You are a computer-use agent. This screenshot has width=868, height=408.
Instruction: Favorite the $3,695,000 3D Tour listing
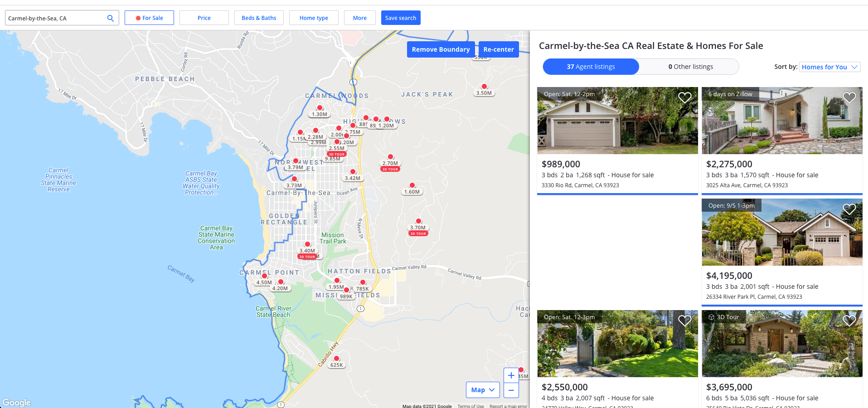point(849,321)
